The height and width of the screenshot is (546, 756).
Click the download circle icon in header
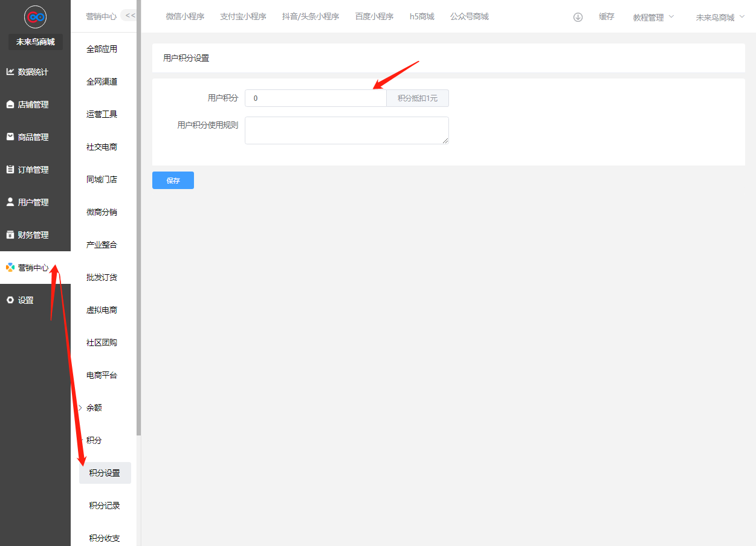click(x=578, y=17)
